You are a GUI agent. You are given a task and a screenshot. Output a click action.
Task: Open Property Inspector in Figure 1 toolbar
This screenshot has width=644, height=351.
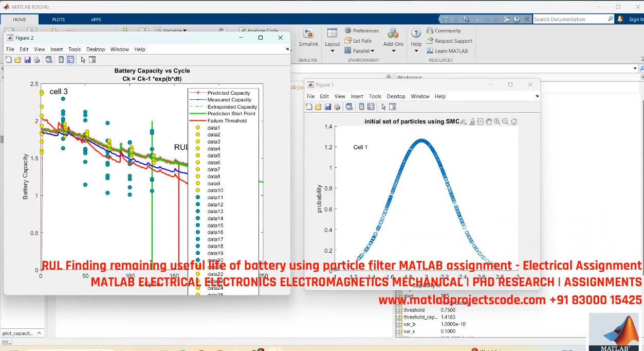pyautogui.click(x=393, y=107)
